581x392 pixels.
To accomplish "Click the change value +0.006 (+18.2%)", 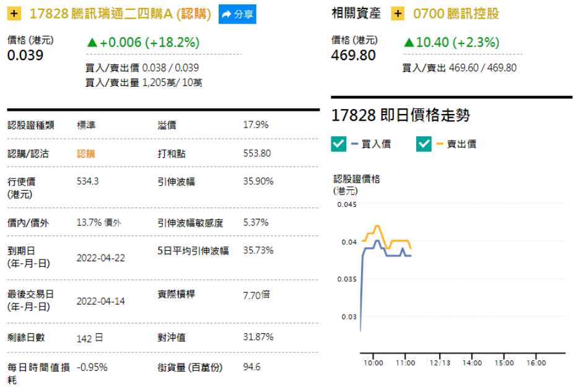I will coord(150,42).
